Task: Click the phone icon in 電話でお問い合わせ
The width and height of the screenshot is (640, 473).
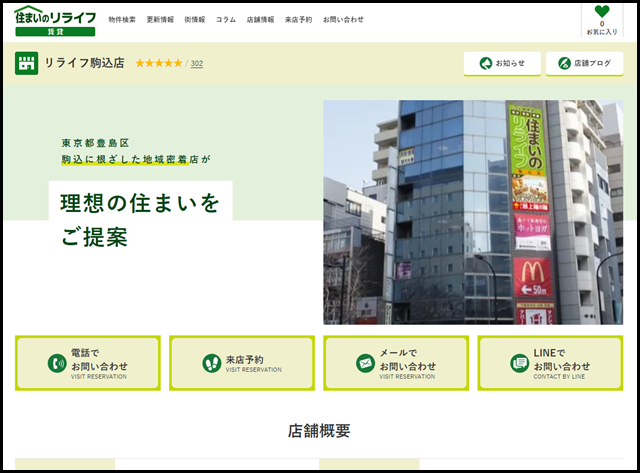Action: click(x=57, y=363)
